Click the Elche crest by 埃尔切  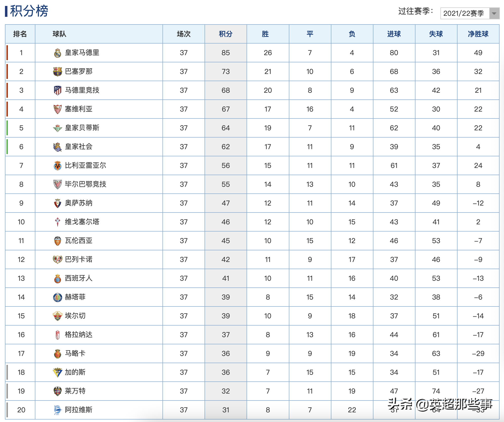tap(58, 316)
